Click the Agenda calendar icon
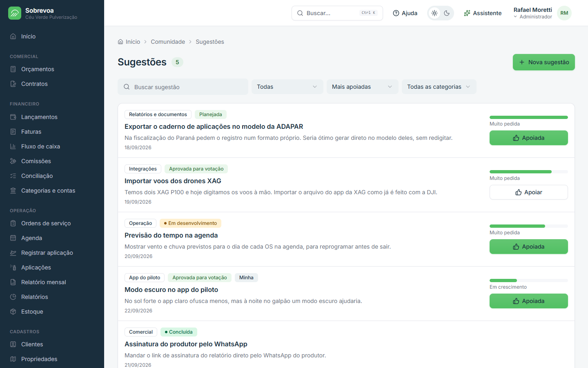 click(x=13, y=238)
